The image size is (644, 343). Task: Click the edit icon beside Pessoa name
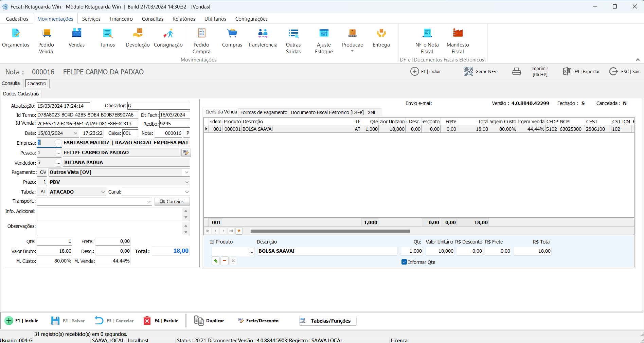(x=186, y=153)
